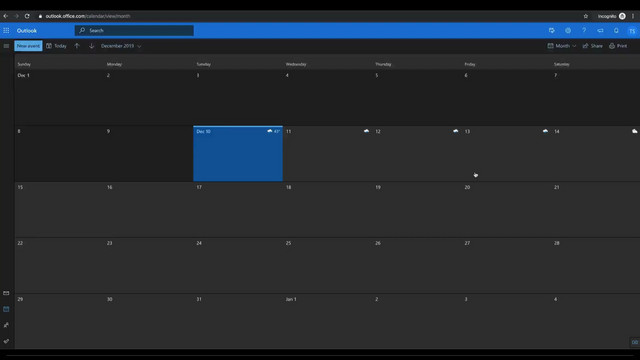Open the Chrome three-dot menu
This screenshot has height=360, width=640.
coord(633,16)
